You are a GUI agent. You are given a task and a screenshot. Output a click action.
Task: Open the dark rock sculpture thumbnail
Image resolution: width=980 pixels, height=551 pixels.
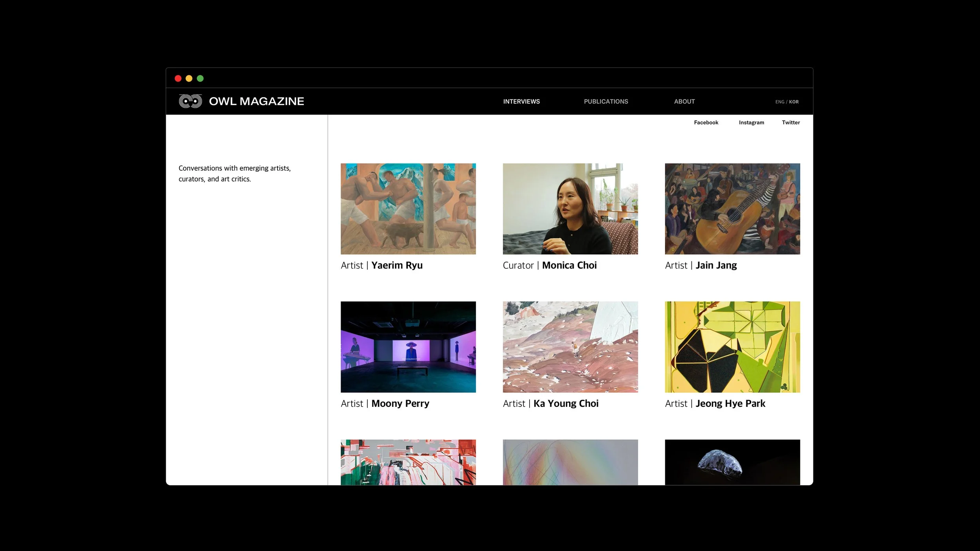tap(732, 462)
